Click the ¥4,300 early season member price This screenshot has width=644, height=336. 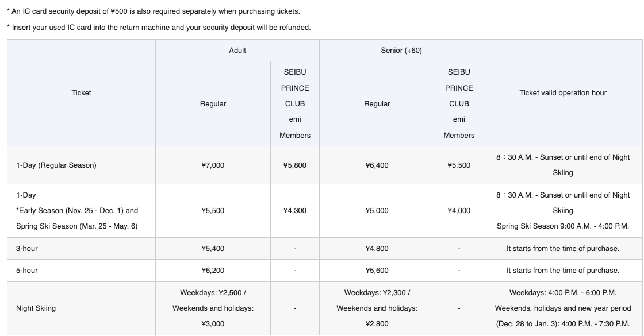[x=295, y=210]
